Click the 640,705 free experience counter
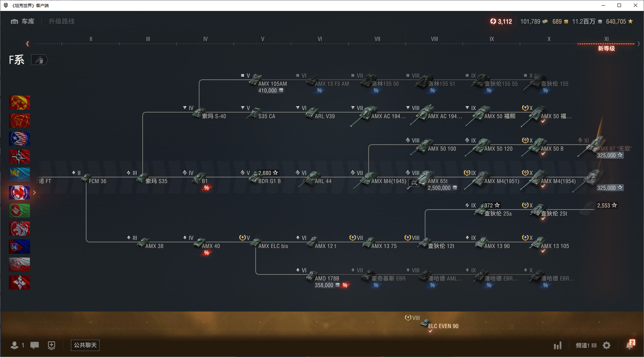The height and width of the screenshot is (357, 644). [620, 22]
